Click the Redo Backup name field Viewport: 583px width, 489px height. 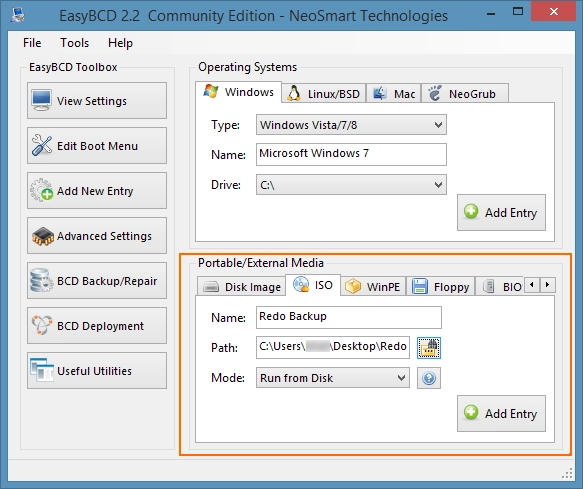click(349, 317)
